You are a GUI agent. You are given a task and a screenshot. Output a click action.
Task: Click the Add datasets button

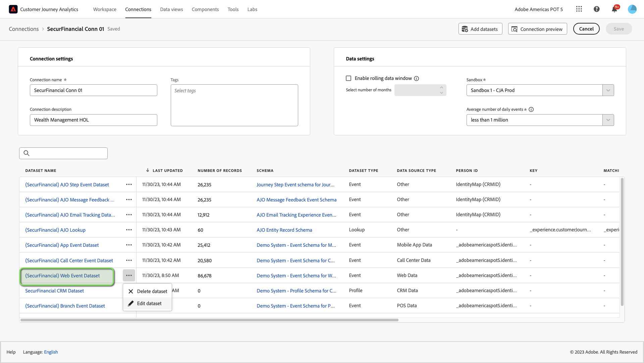[480, 29]
